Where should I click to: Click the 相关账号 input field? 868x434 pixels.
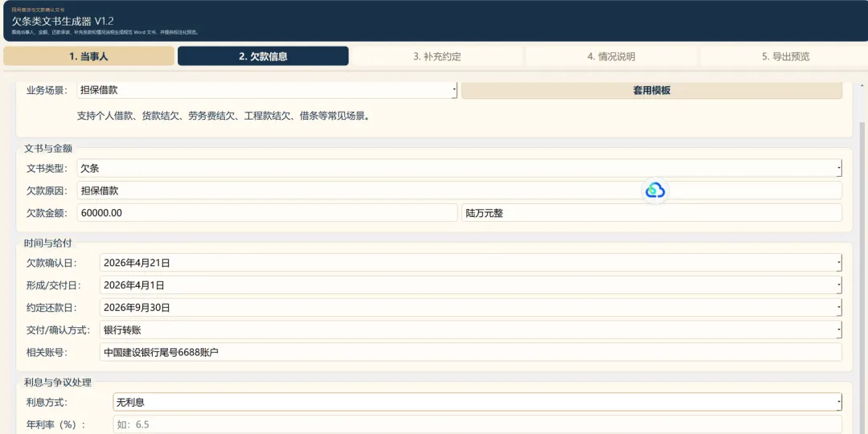point(471,352)
